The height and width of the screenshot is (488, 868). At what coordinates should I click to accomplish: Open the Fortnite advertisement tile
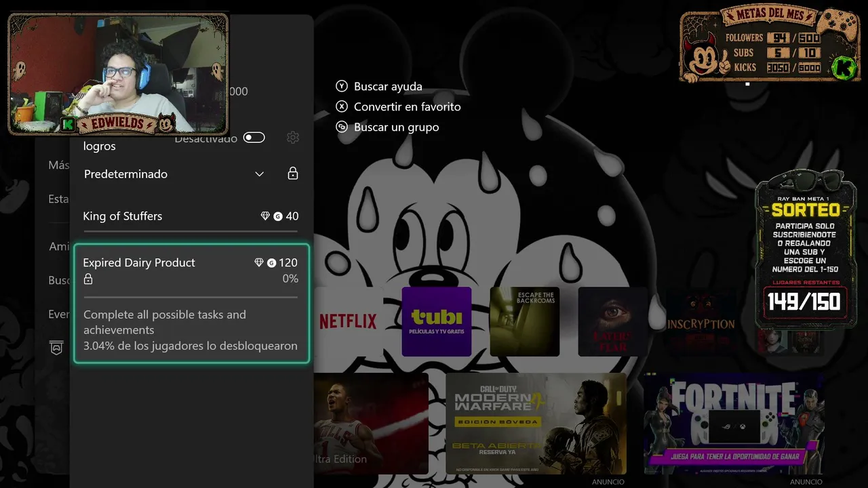[x=734, y=424]
